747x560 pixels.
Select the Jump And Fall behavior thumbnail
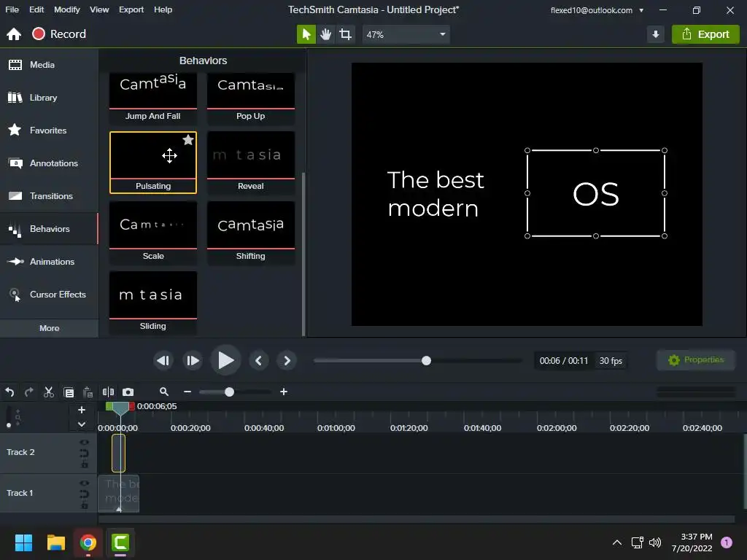click(153, 98)
